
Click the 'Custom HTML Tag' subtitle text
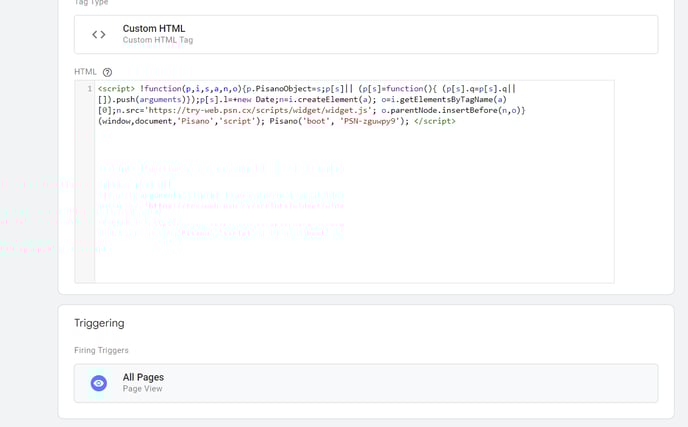coord(158,40)
